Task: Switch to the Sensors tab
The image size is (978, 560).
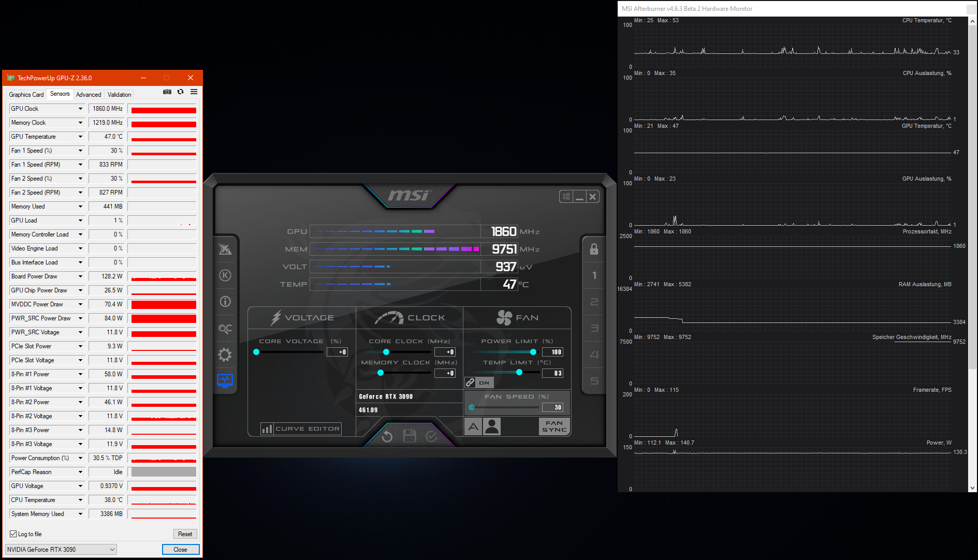Action: pyautogui.click(x=60, y=94)
